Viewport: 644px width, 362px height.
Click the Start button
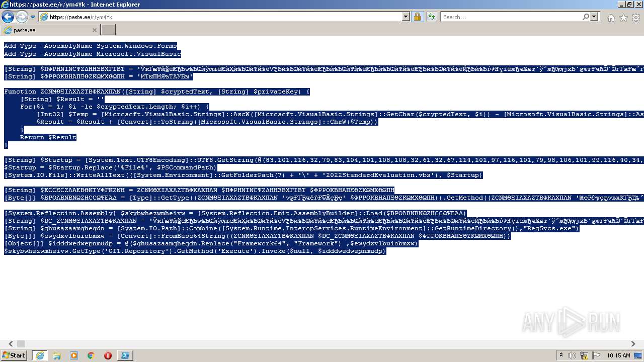pyautogui.click(x=14, y=355)
